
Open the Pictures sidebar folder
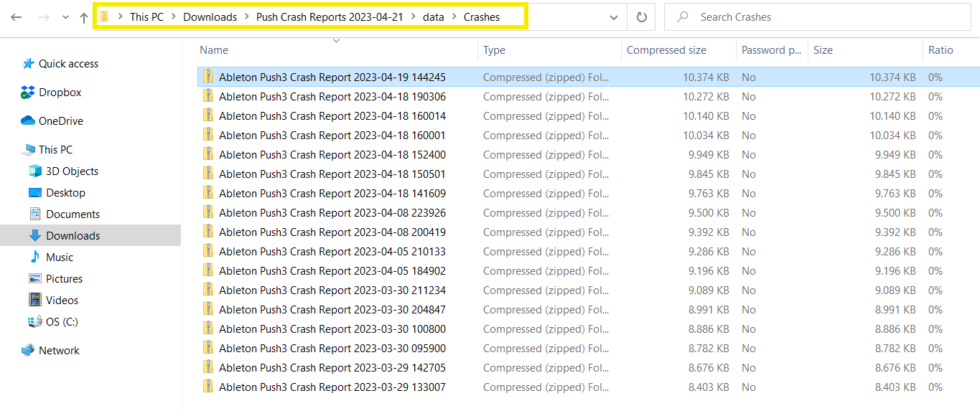click(64, 279)
